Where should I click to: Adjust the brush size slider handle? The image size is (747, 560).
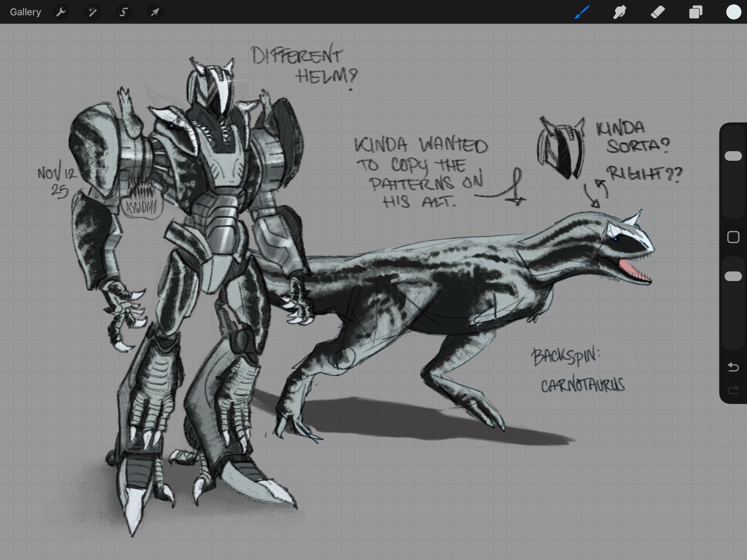[x=733, y=156]
